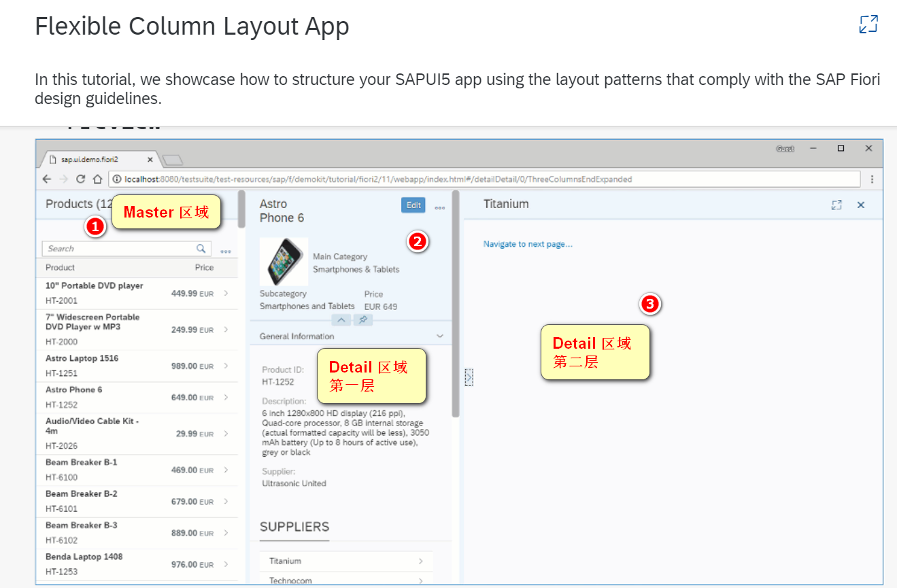Select the Astro Phone 6 list item
The image size is (897, 588).
[136, 397]
